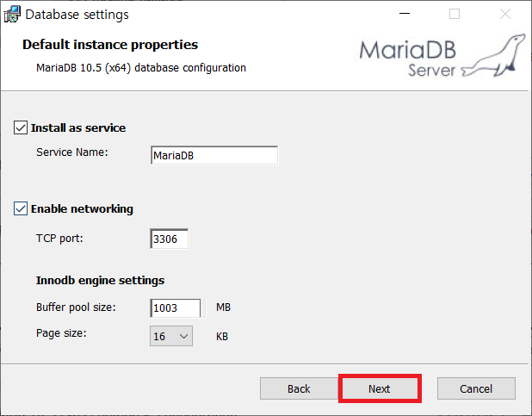Select the Buffer pool size field

176,308
